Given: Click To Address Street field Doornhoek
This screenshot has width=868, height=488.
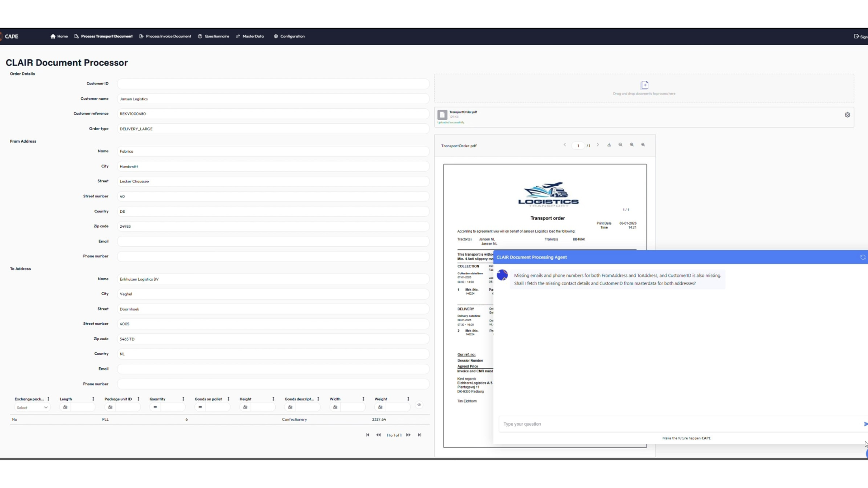Looking at the screenshot, I should (x=273, y=309).
